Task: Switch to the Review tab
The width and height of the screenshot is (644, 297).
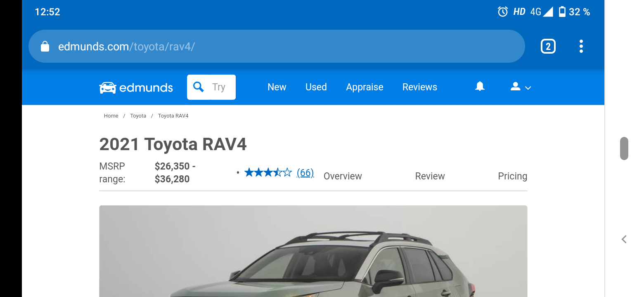Action: coord(430,176)
